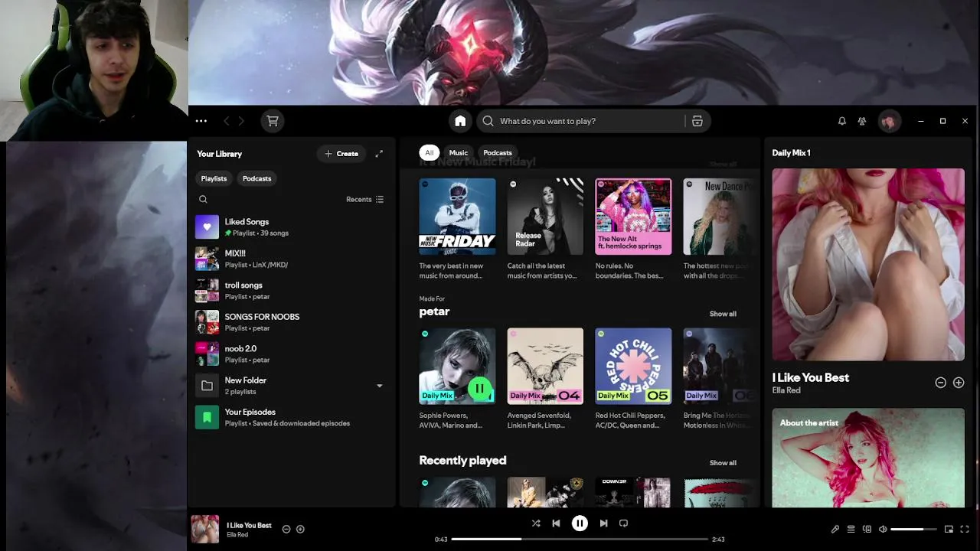Open Friend Activity icon
Screen dimensions: 980x551
point(862,121)
